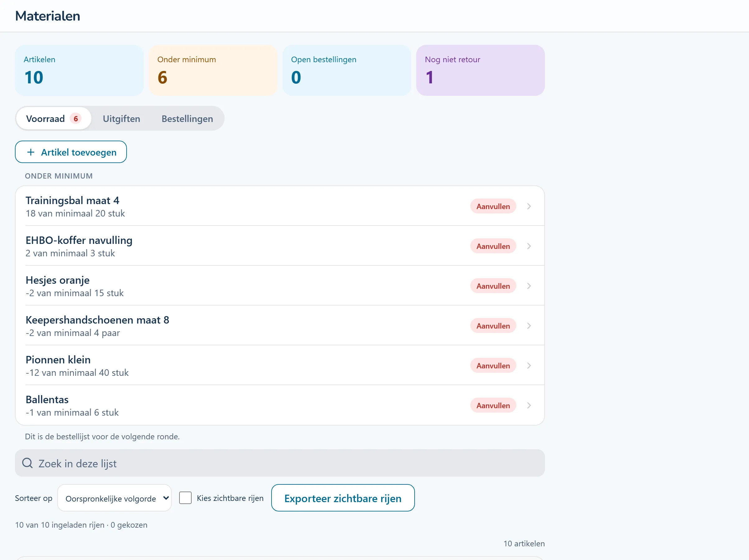Click the Artikelen summary card

79,70
